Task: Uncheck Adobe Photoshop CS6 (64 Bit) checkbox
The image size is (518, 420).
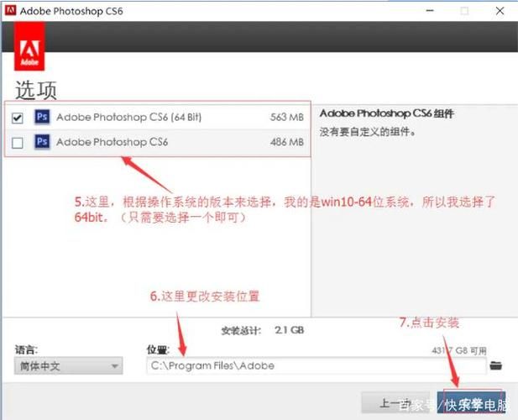Action: [x=17, y=118]
